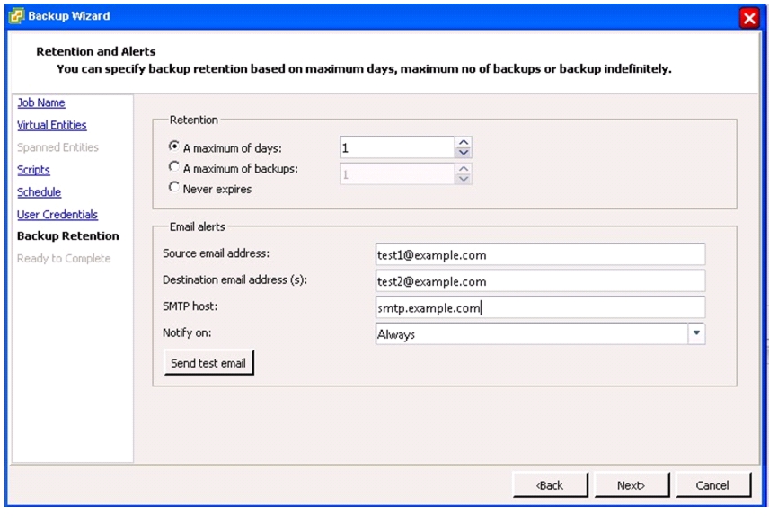This screenshot has height=532, width=769.
Task: Select 'A maximum of backups' option
Action: [174, 167]
